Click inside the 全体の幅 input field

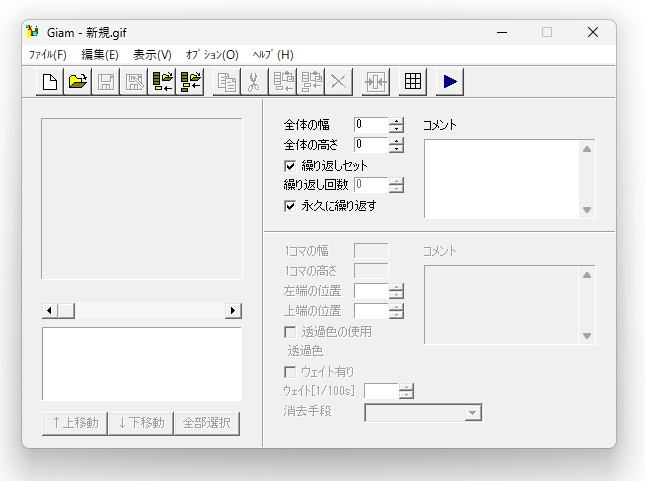(x=370, y=125)
